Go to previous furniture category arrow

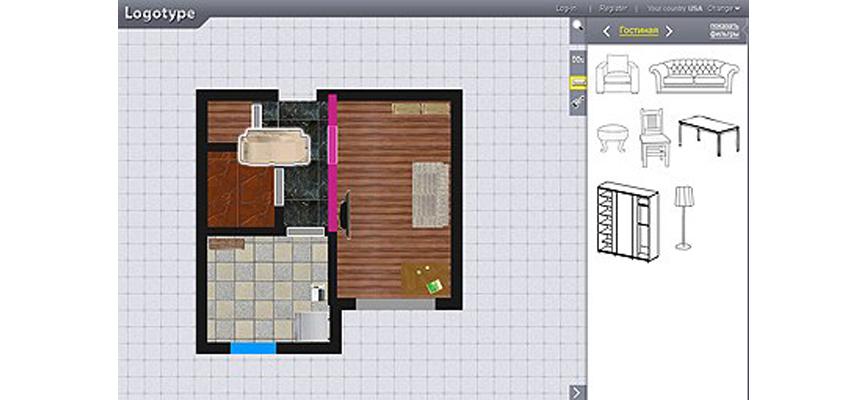click(606, 32)
